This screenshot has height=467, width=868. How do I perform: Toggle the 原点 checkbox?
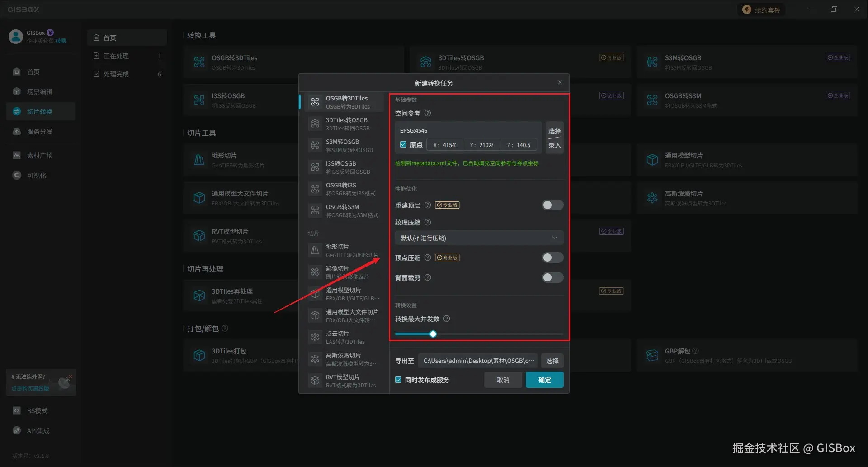(403, 145)
